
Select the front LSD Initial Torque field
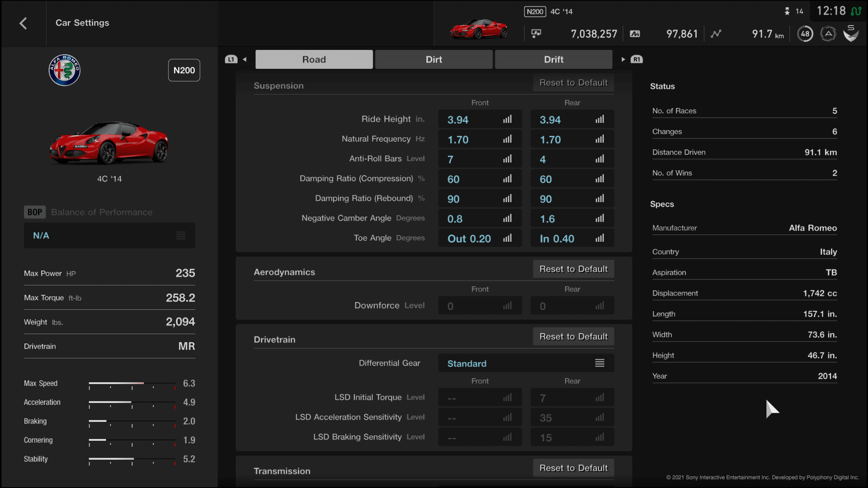[480, 397]
